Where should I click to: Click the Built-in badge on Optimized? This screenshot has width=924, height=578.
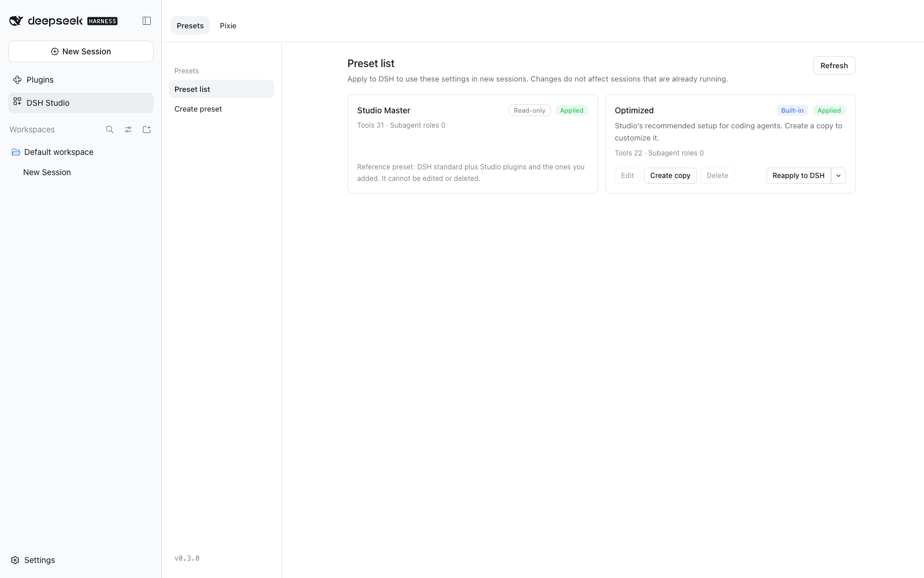click(x=792, y=110)
